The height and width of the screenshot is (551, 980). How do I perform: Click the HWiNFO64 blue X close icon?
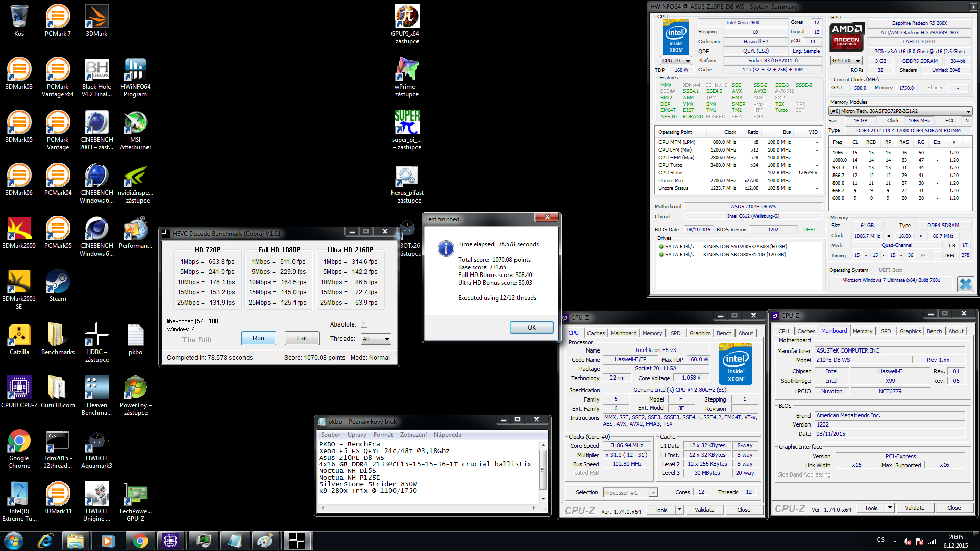tap(965, 284)
